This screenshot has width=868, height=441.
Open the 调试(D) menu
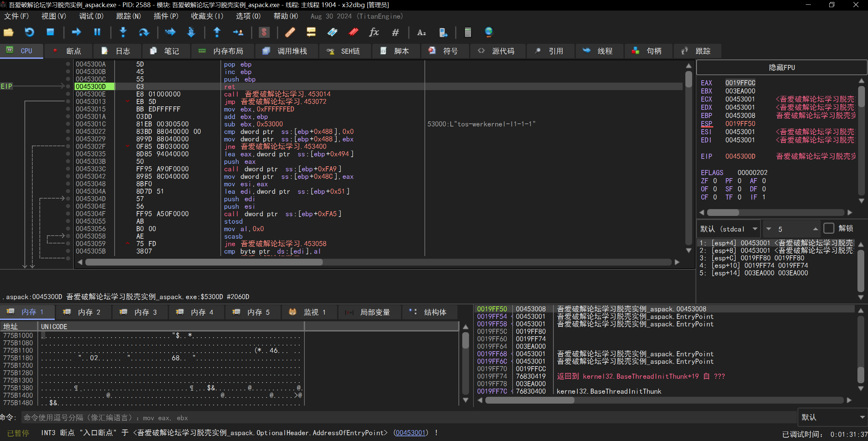click(x=91, y=16)
